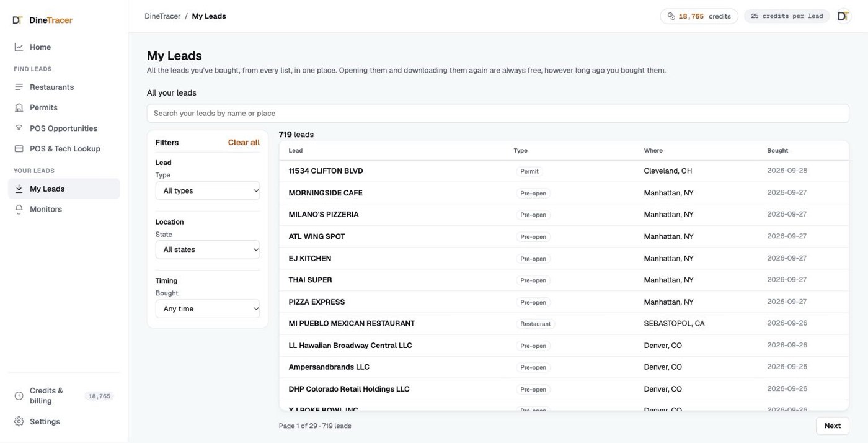
Task: Click the SEBASTOPOL, CA location cell
Action: click(674, 323)
